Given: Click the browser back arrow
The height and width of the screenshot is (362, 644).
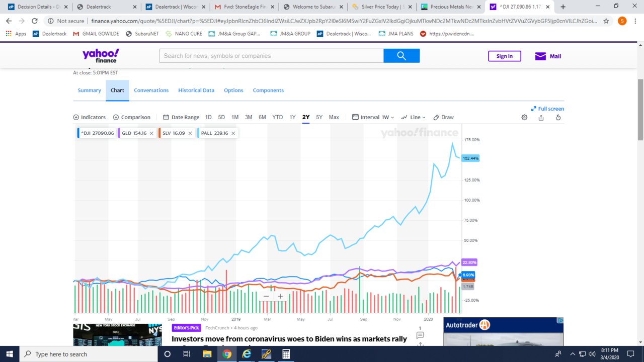Looking at the screenshot, I should click(9, 21).
